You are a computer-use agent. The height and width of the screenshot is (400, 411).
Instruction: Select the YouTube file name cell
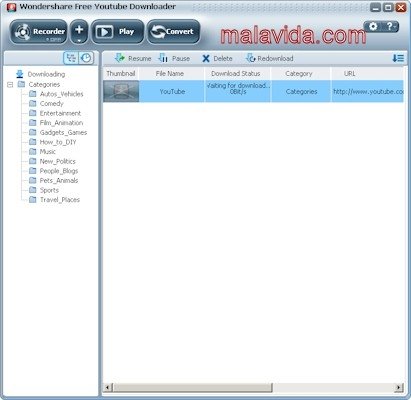(171, 91)
